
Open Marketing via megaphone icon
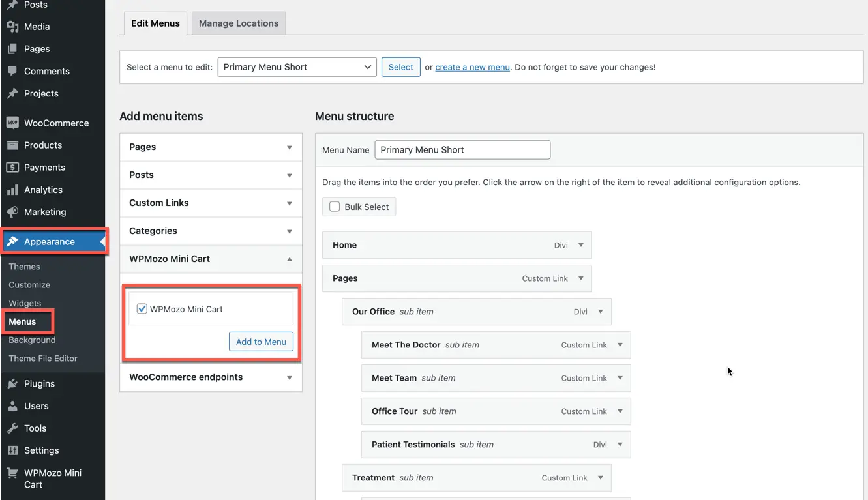point(12,212)
